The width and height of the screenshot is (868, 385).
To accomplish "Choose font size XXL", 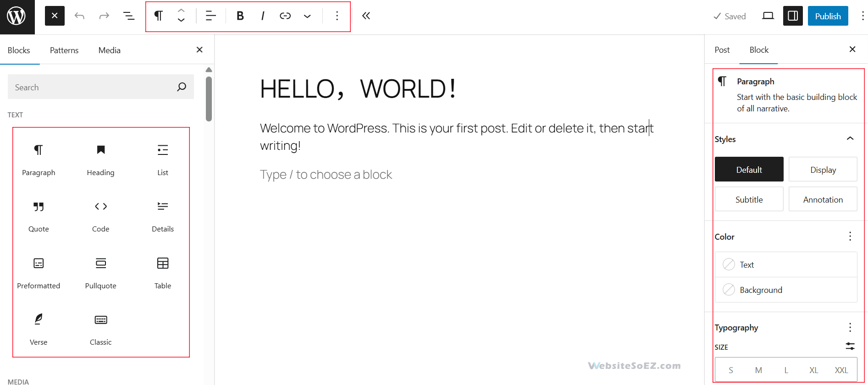I will [x=841, y=370].
